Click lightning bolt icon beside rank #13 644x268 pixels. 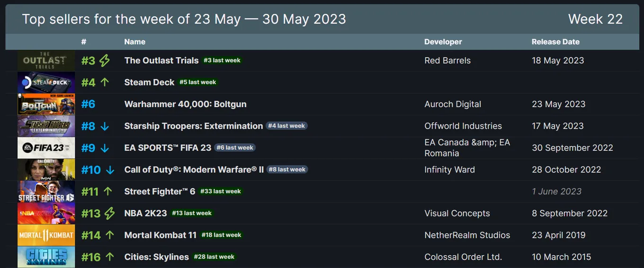click(x=109, y=213)
